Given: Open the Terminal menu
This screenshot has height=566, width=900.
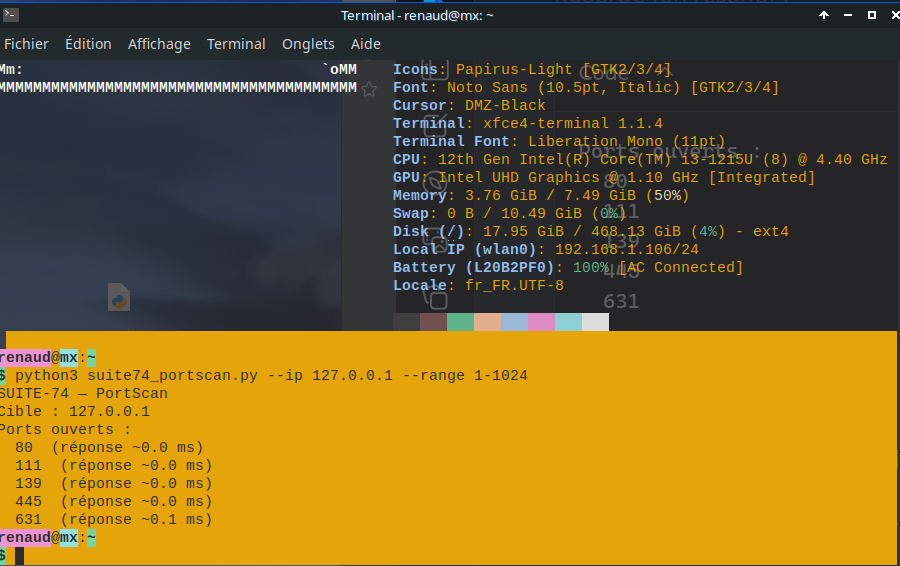Looking at the screenshot, I should [x=236, y=44].
